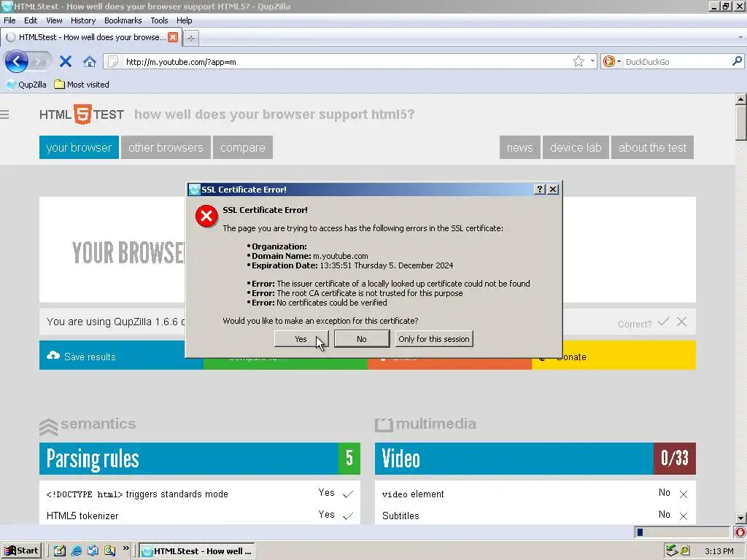747x560 pixels.
Task: Open the File menu
Action: pos(9,20)
